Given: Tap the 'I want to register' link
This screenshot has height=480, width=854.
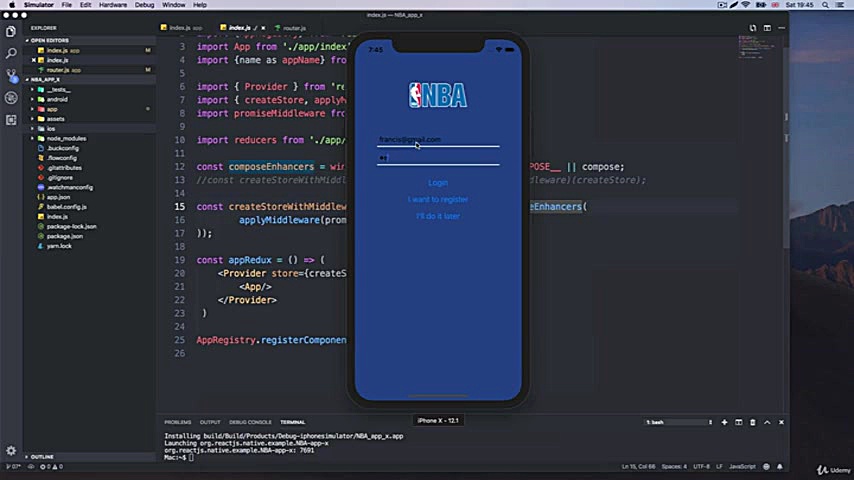Looking at the screenshot, I should (438, 199).
